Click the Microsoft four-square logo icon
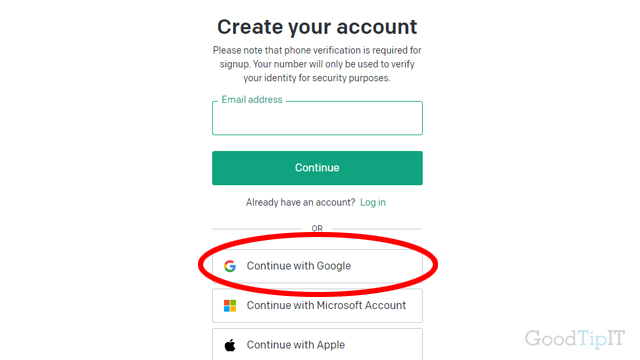This screenshot has height=360, width=640. (x=230, y=306)
